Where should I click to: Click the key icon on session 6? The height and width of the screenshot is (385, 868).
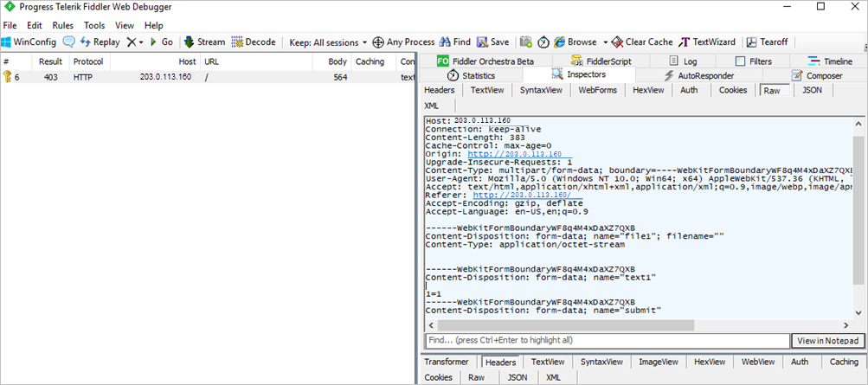click(x=7, y=77)
